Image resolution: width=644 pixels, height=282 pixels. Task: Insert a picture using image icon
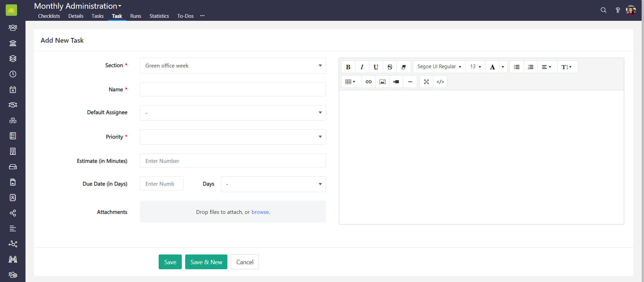(x=382, y=82)
